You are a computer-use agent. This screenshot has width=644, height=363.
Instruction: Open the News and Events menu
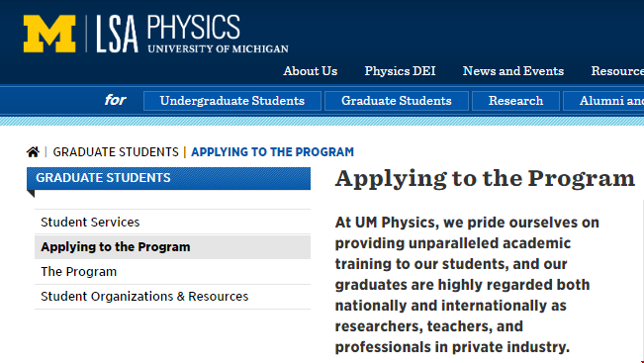click(x=513, y=71)
